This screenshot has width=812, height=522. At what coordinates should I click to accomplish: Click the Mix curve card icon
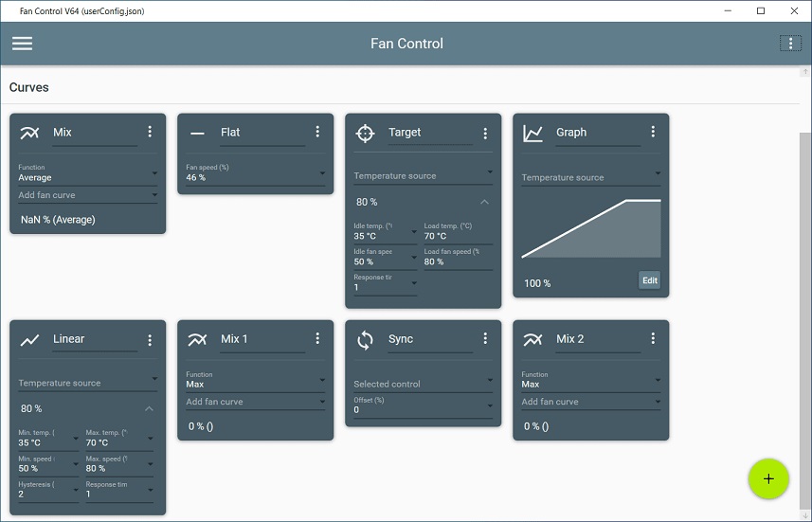29,133
